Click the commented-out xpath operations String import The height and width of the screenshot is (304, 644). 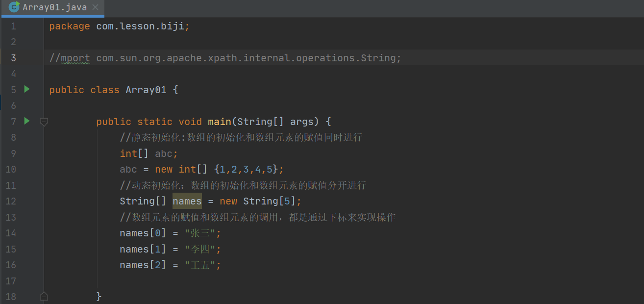pos(225,58)
